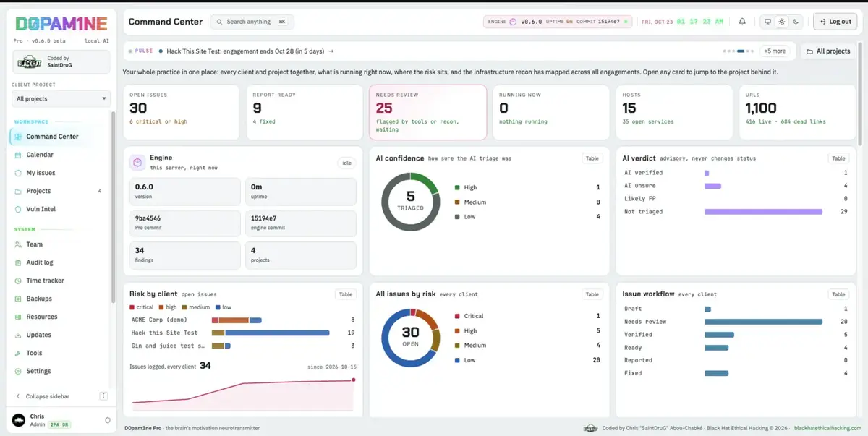Open the Calendar menu label
Image resolution: width=868 pixels, height=436 pixels.
(40, 155)
